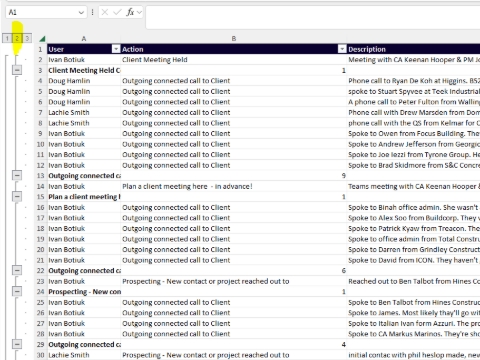
Task: Select the subtotal count 9 in row 13
Action: coord(234,176)
